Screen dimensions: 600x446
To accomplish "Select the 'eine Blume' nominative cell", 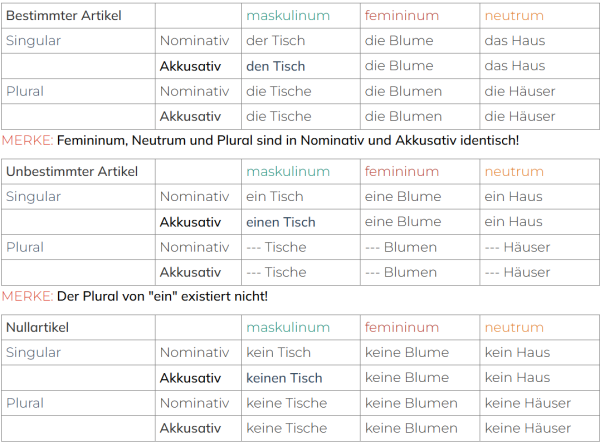I will pyautogui.click(x=420, y=197).
